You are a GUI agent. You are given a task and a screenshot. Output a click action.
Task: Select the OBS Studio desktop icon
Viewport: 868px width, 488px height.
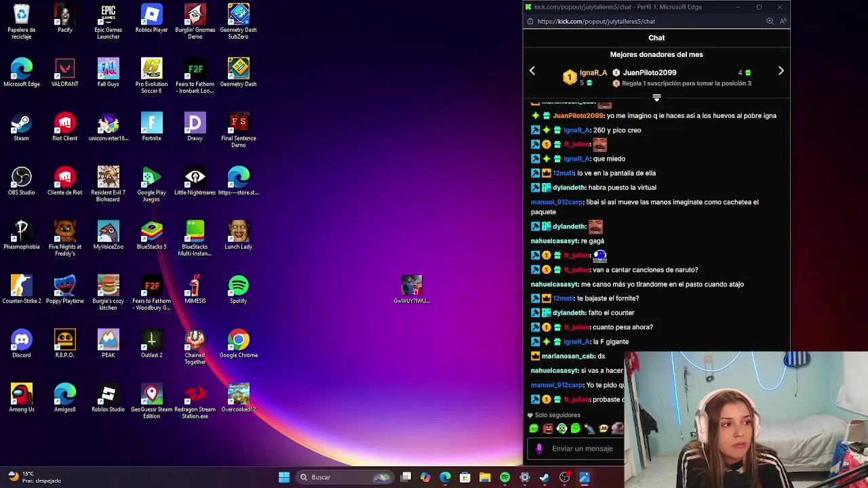22,181
